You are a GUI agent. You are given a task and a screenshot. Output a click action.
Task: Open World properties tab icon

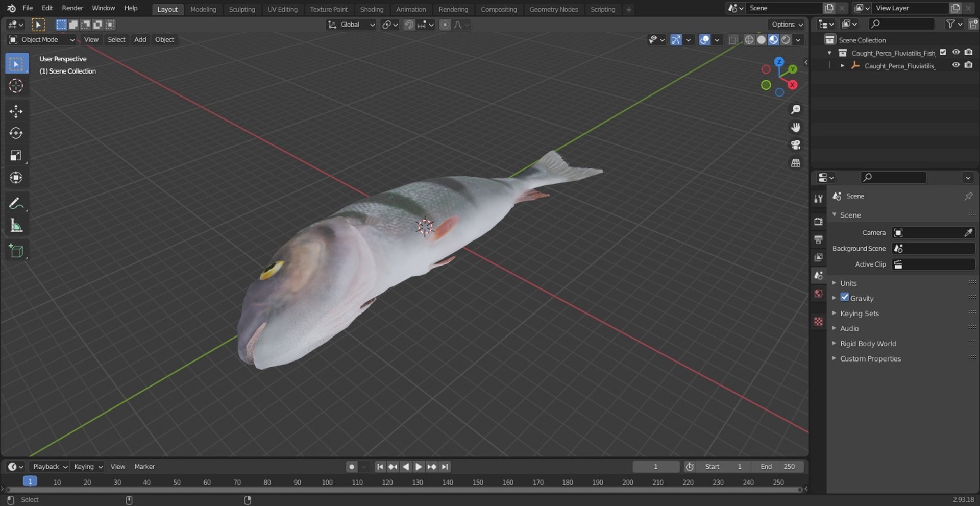point(819,294)
